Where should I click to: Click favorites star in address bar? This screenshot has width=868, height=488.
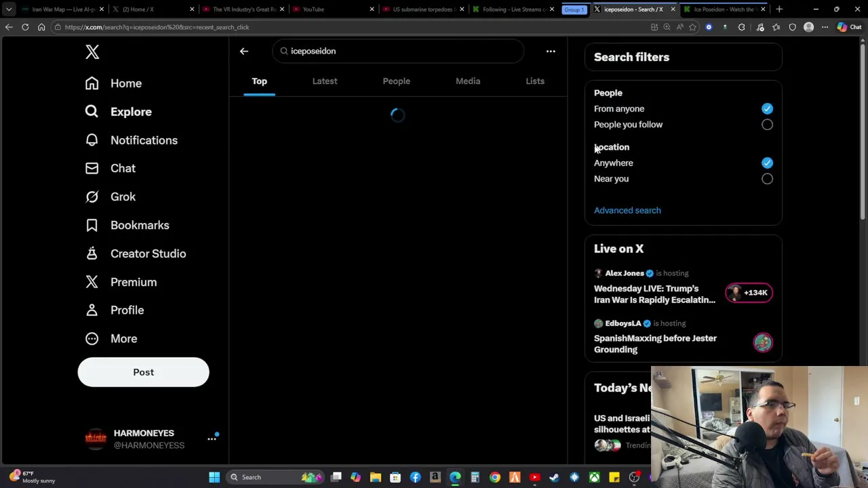point(692,27)
